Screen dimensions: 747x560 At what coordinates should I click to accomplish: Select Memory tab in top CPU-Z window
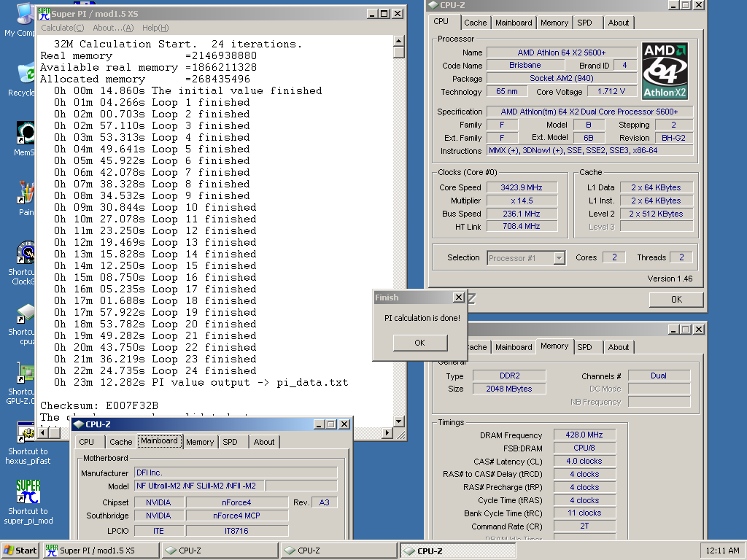[554, 23]
